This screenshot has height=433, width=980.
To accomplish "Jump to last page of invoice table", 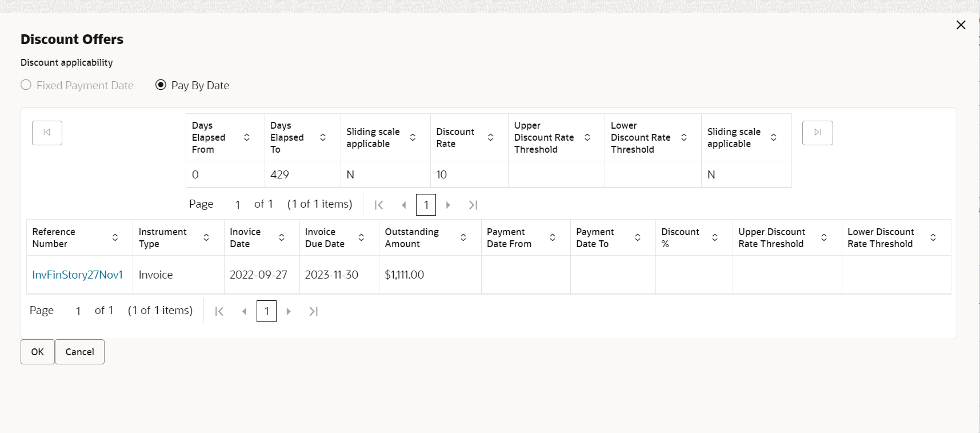I will tap(313, 311).
